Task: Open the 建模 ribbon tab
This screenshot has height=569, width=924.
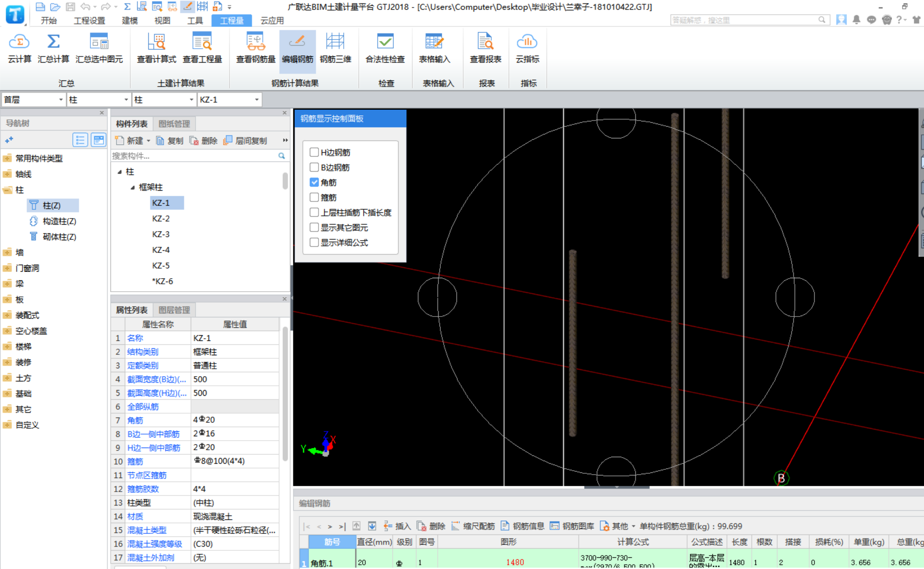Action: pos(130,20)
